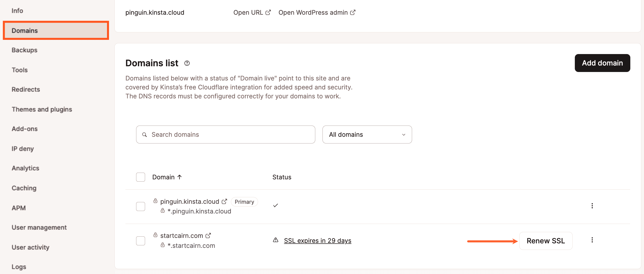Click the Add domain button
The height and width of the screenshot is (274, 644).
[x=602, y=63]
